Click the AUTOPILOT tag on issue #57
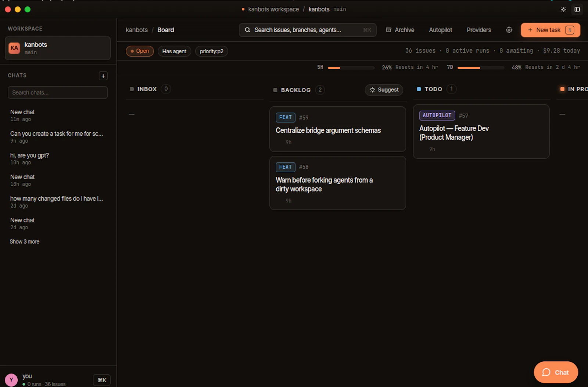Screen dimensions: 588x387 (x=437, y=115)
